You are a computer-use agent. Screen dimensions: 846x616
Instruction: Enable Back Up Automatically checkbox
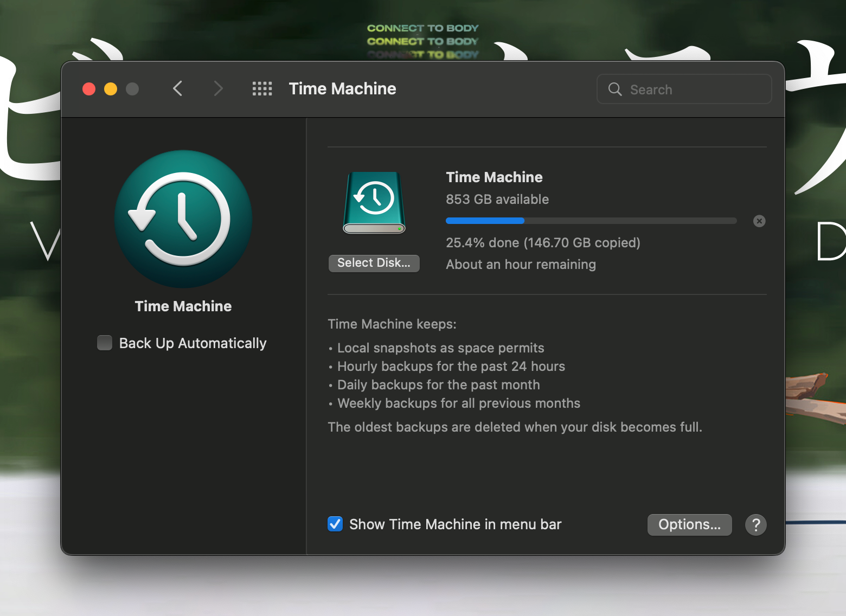coord(105,343)
